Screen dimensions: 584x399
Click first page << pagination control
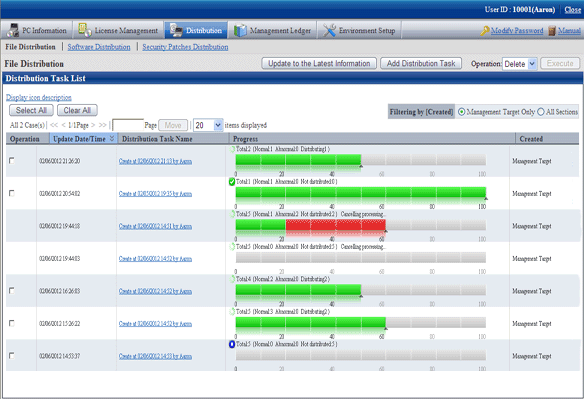54,125
